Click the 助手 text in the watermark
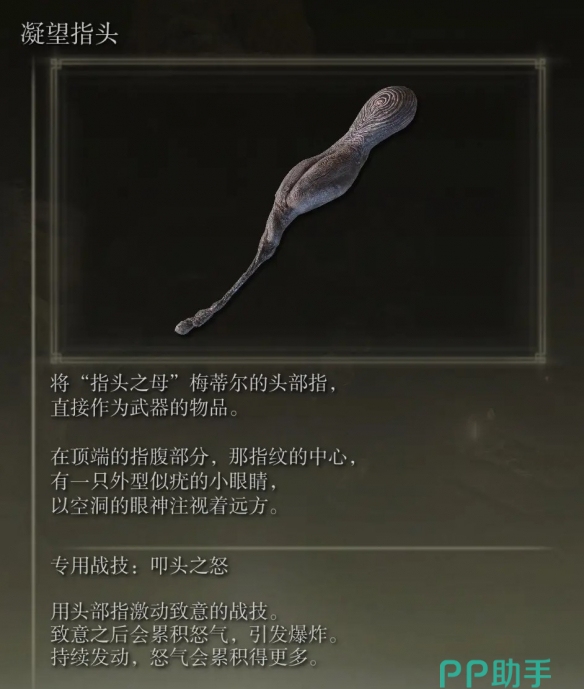Screen dimensions: 584x689 (522, 673)
